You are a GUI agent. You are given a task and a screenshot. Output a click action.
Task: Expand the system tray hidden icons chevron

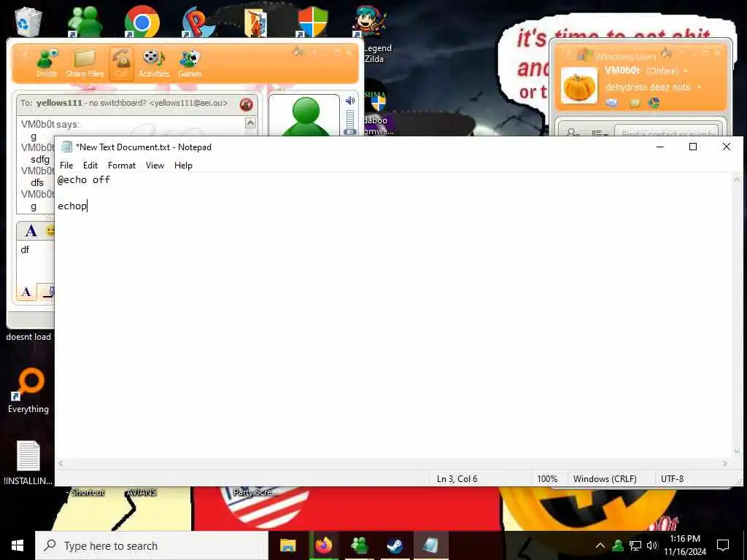(x=600, y=545)
